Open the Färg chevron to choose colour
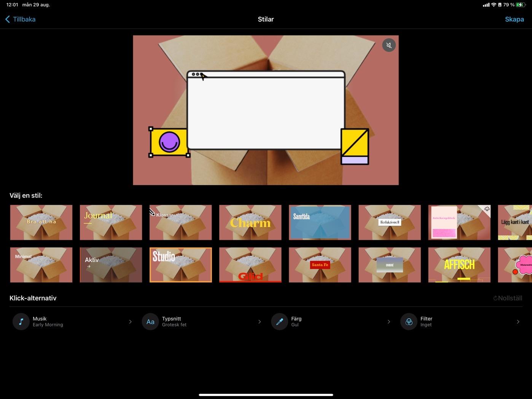This screenshot has height=399, width=532. click(x=389, y=322)
